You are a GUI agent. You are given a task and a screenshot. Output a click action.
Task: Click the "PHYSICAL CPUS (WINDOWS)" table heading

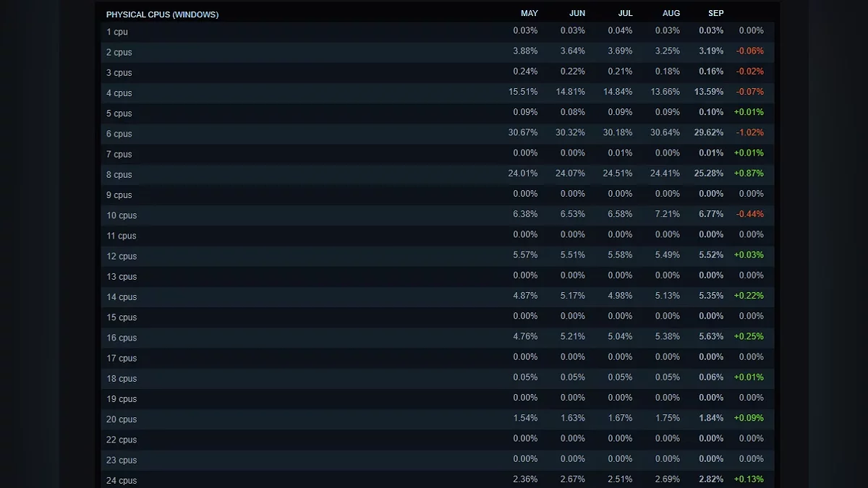tap(162, 14)
